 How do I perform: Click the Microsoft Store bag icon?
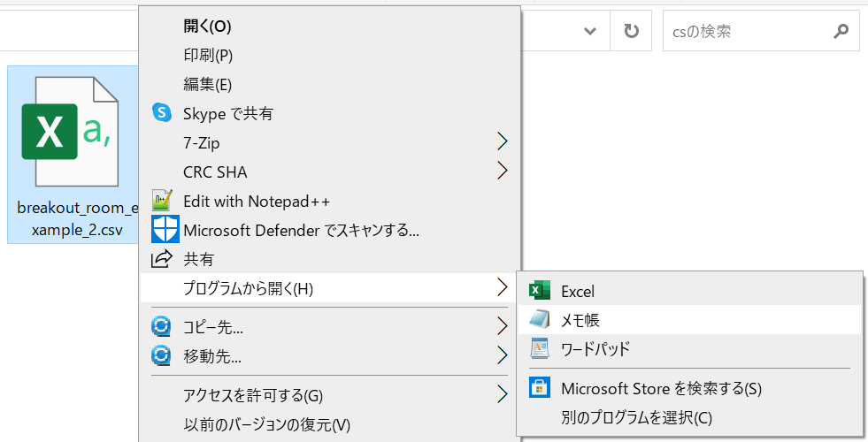[x=539, y=388]
